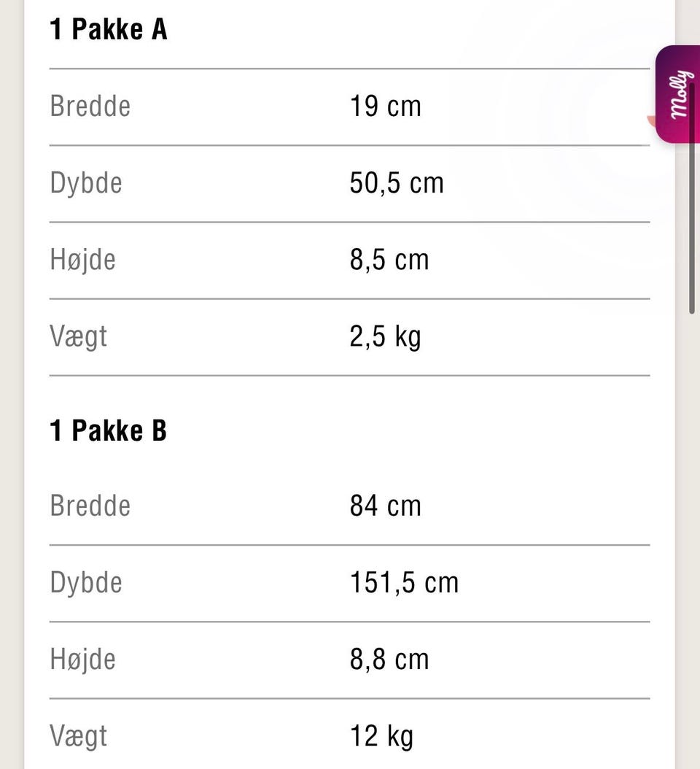Screen dimensions: 700x769
Task: Select the 84 cm width value
Action: 386,506
